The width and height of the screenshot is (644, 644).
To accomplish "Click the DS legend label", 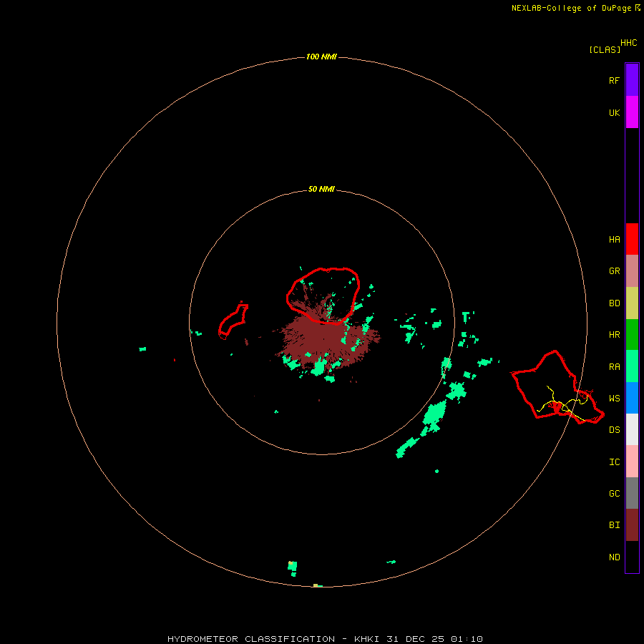I will (x=614, y=430).
